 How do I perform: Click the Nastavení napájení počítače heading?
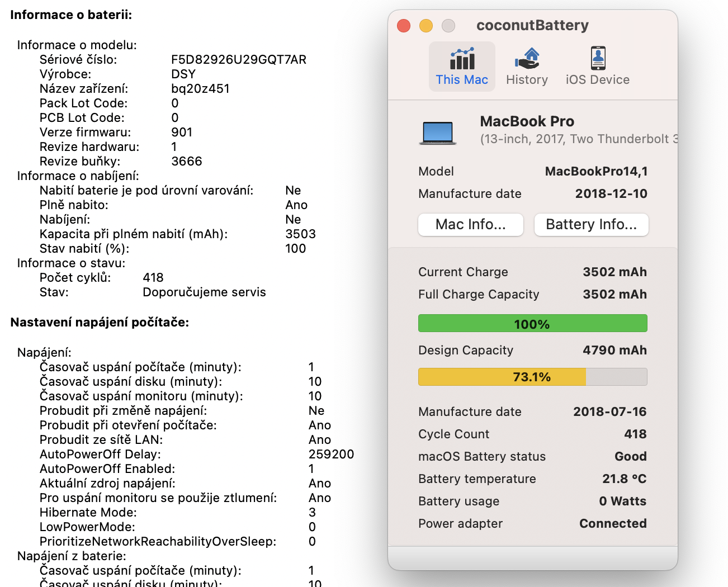tap(100, 323)
